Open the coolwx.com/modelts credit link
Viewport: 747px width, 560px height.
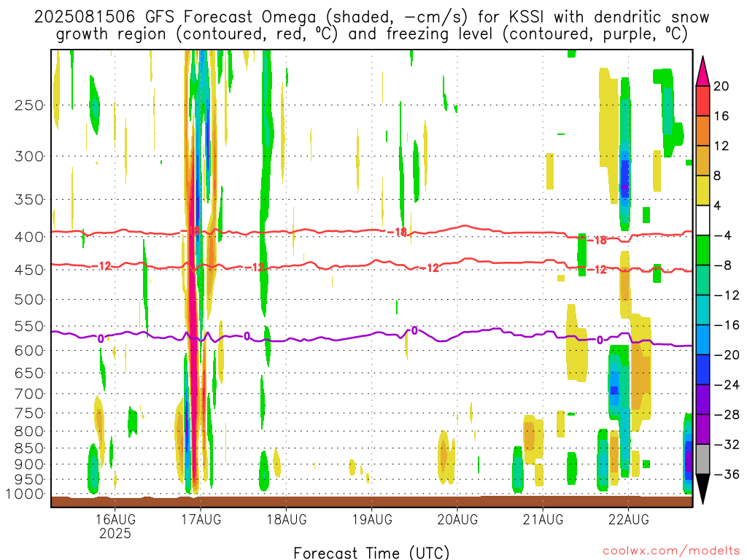click(671, 551)
